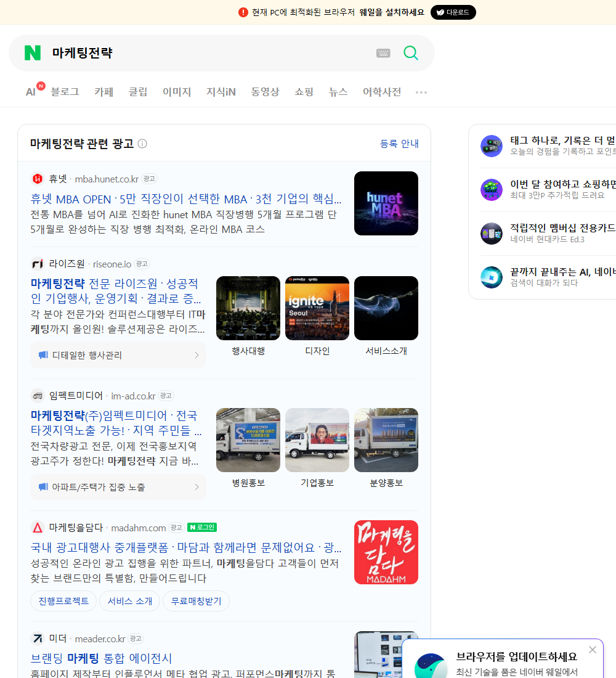The height and width of the screenshot is (678, 616).
Task: Click the 진행프로젝트 pill button
Action: 63,601
